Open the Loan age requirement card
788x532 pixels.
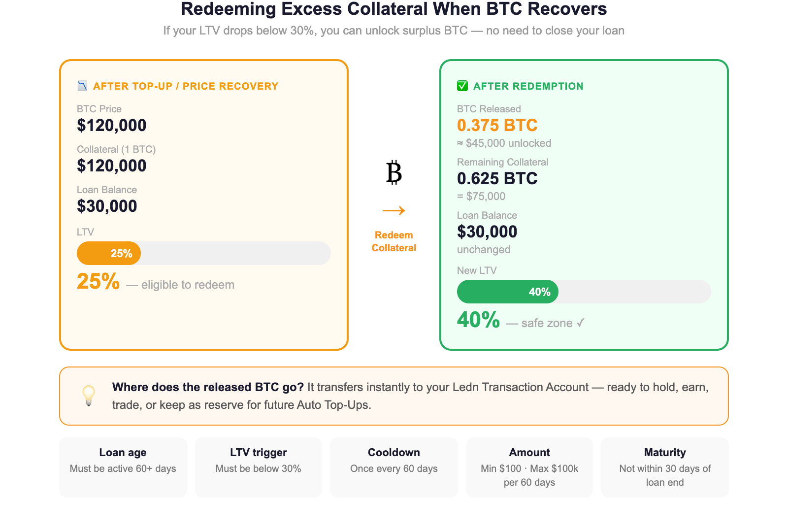coord(123,467)
